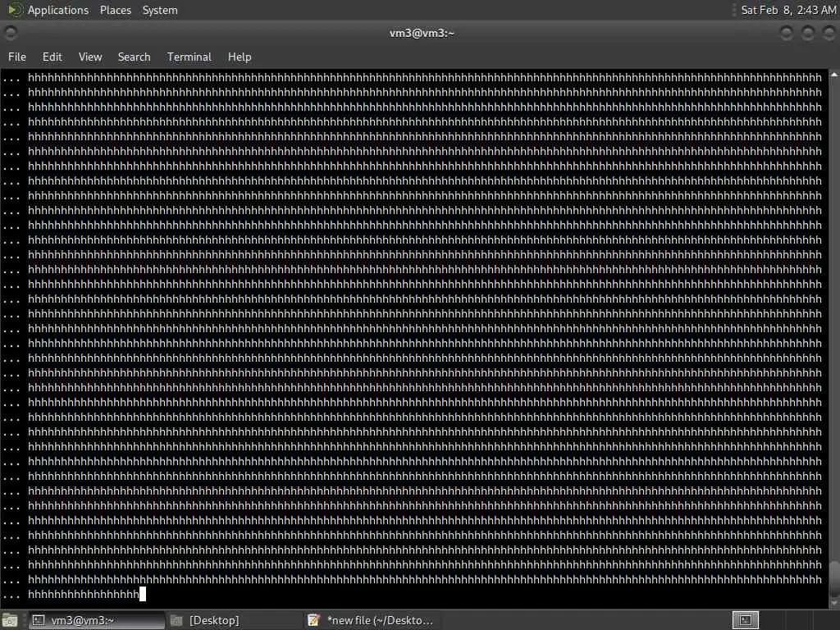Click the scrollbar down arrow in terminal
The width and height of the screenshot is (840, 630).
click(834, 603)
